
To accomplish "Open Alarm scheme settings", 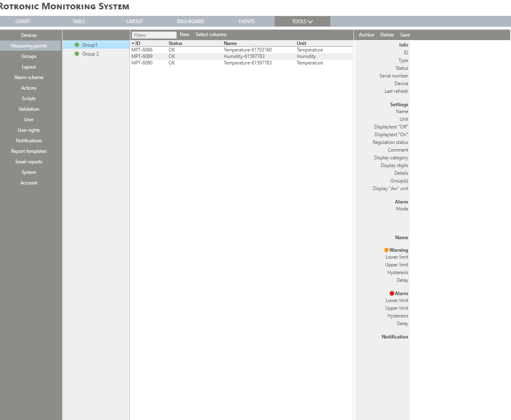I will (29, 77).
